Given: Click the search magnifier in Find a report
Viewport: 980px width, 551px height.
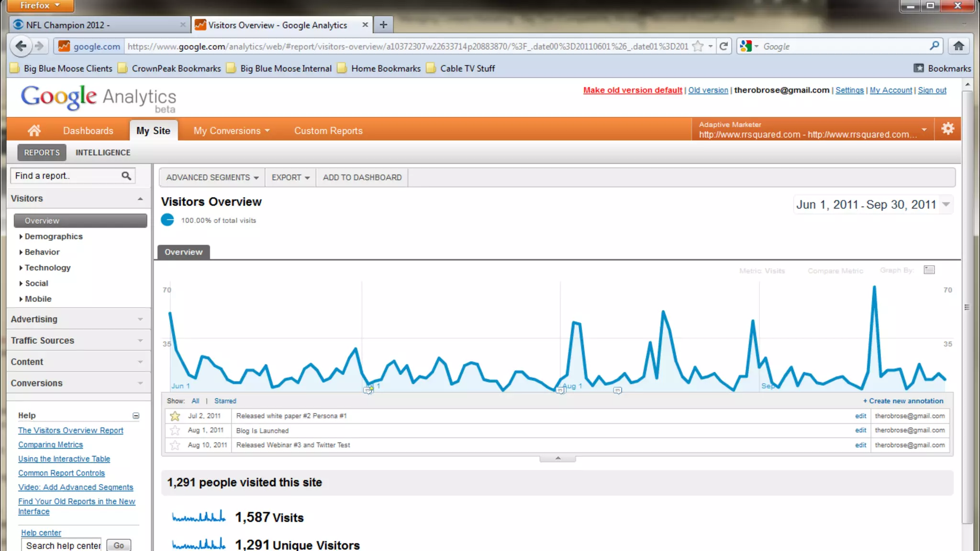Looking at the screenshot, I should 126,176.
